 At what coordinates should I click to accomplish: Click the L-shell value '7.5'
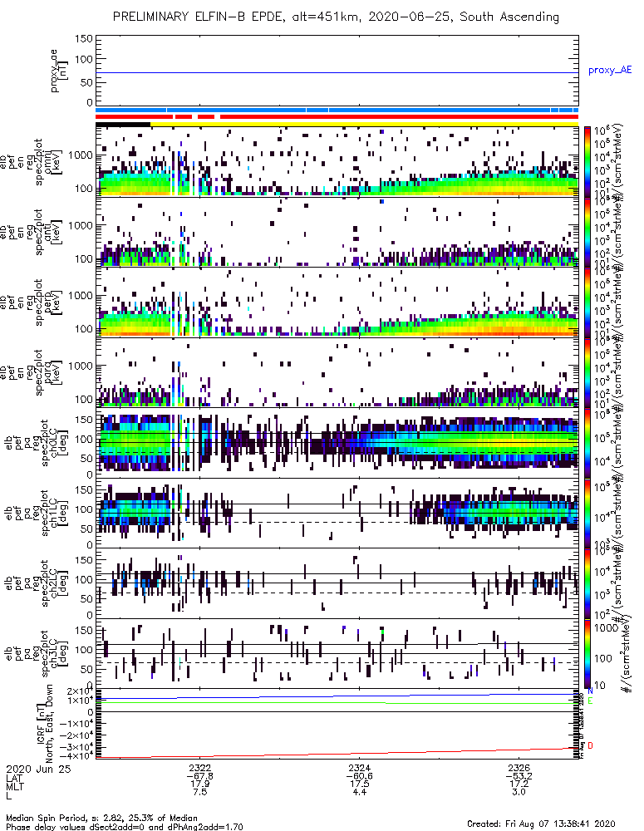click(x=199, y=792)
